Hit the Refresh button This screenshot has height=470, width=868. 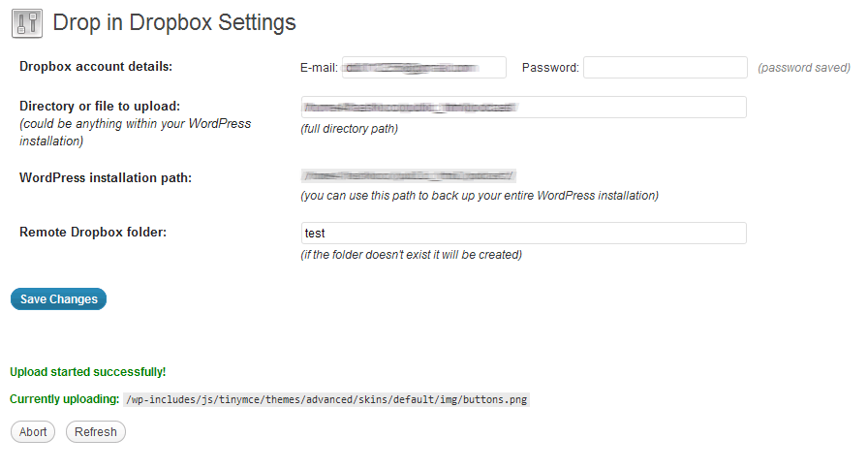coord(95,432)
